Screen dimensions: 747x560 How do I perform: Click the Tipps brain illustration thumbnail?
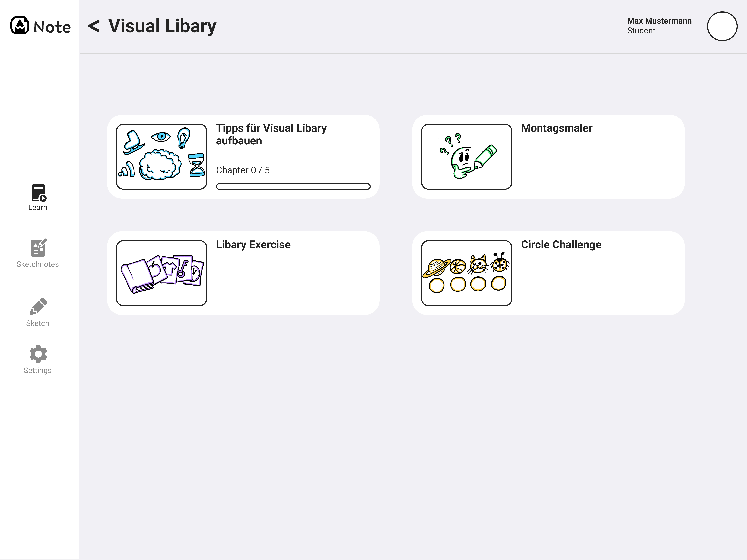click(161, 157)
